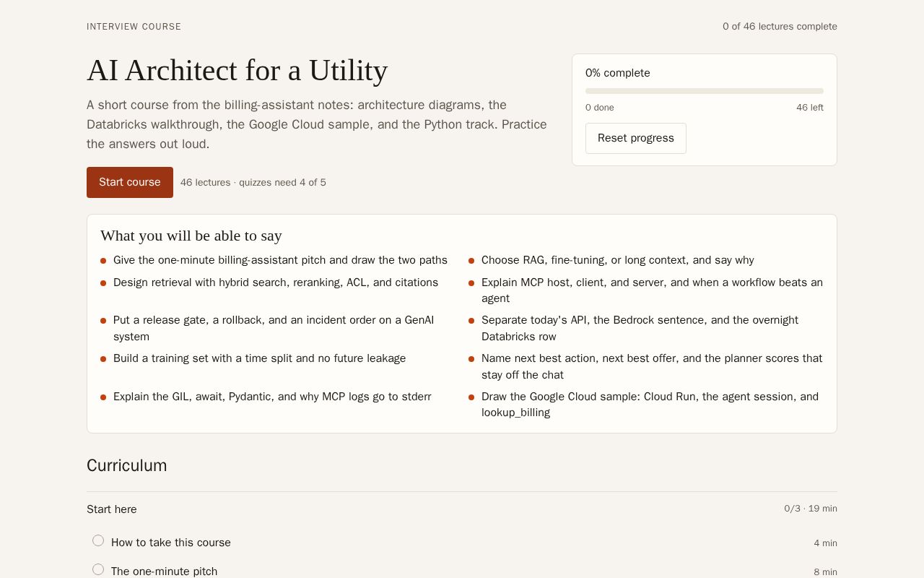Click the Start course button
The image size is (924, 578).
point(130,182)
